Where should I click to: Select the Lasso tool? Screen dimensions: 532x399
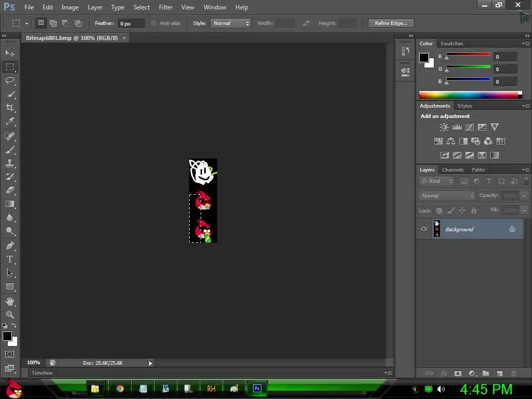tap(10, 81)
